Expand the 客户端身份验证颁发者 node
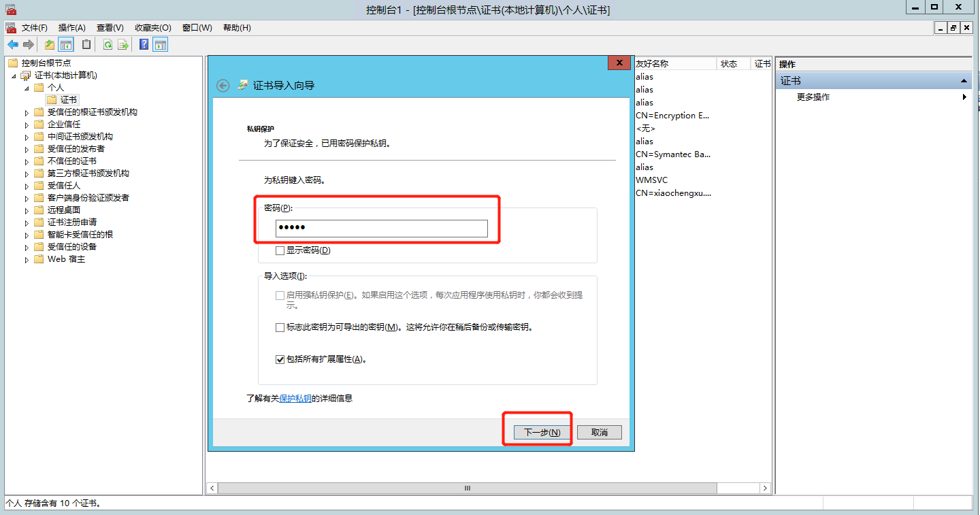This screenshot has height=515, width=980. [x=27, y=198]
